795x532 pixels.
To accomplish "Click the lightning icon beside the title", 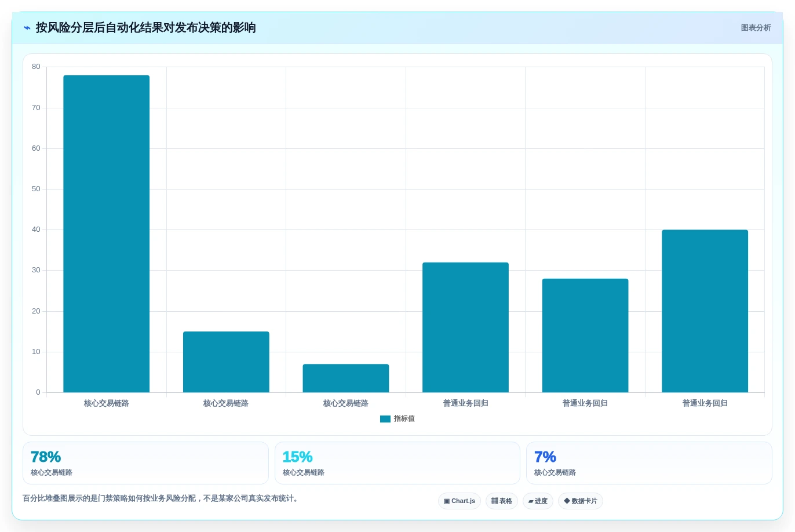I will (x=27, y=28).
